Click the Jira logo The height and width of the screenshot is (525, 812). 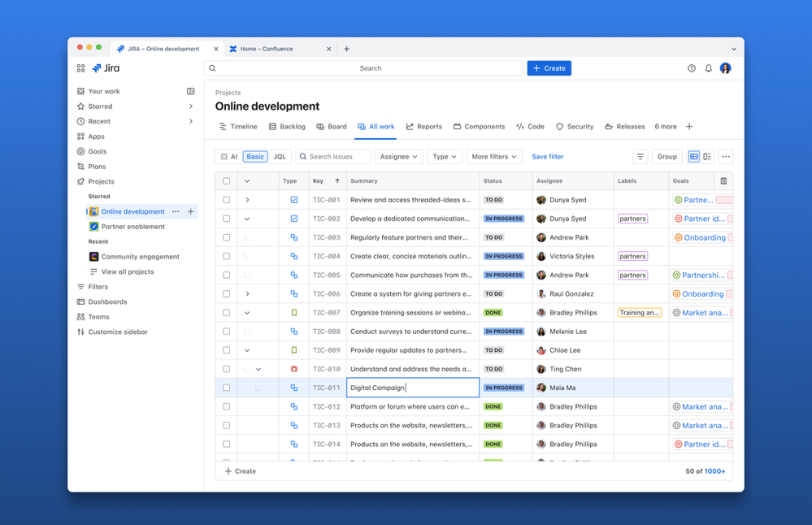tap(106, 68)
